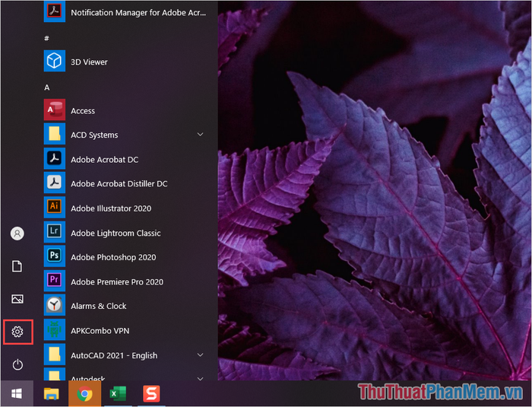Select the Notification Manager for Adobe Acr... label

click(138, 13)
